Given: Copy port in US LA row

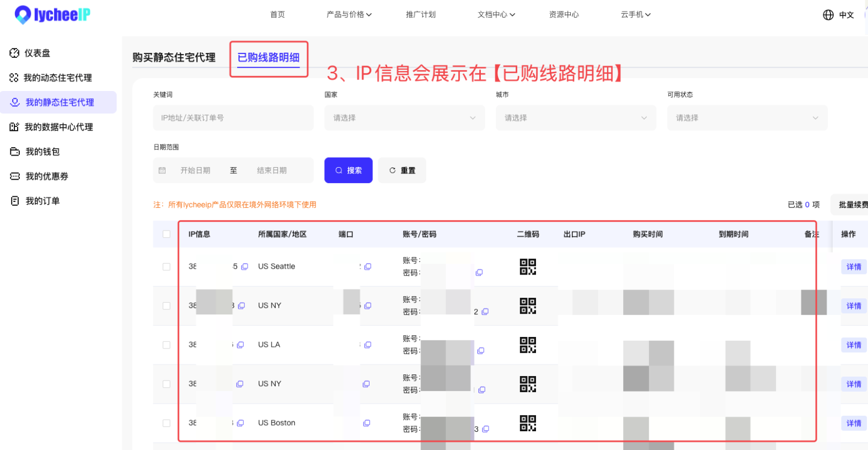Looking at the screenshot, I should pos(368,345).
